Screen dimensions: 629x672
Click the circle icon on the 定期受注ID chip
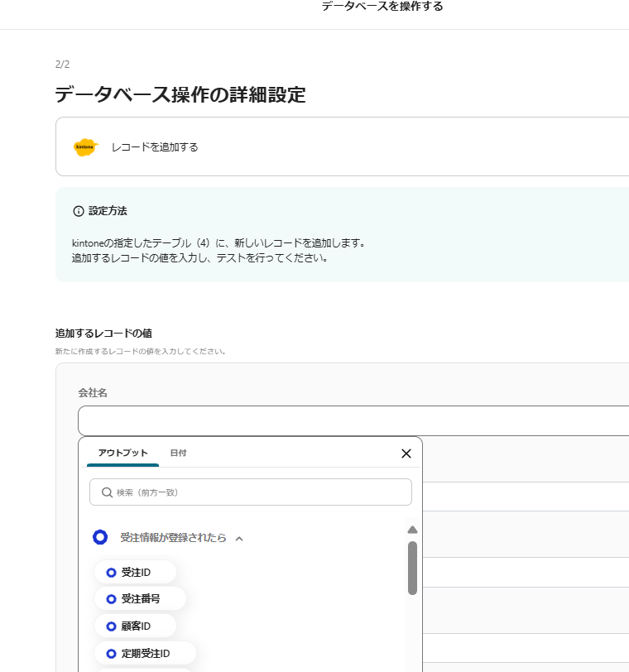[x=111, y=653]
